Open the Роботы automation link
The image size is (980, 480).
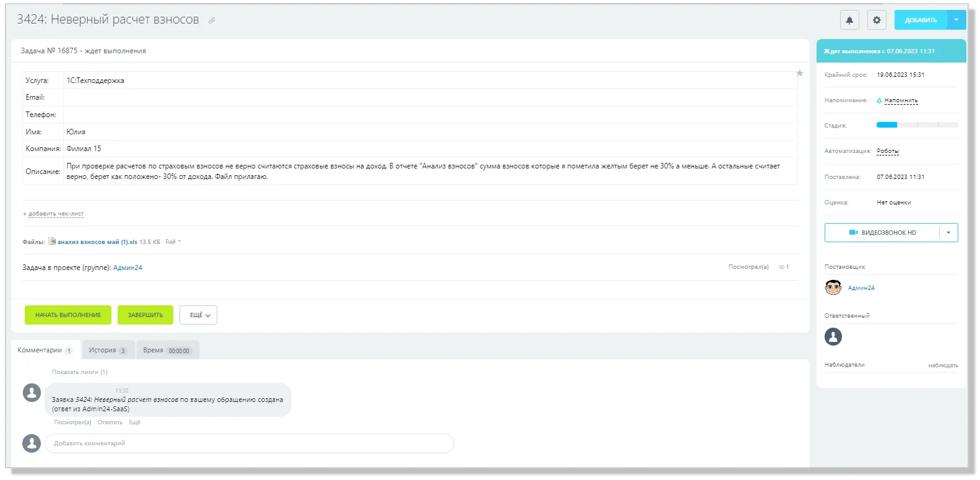click(x=888, y=151)
